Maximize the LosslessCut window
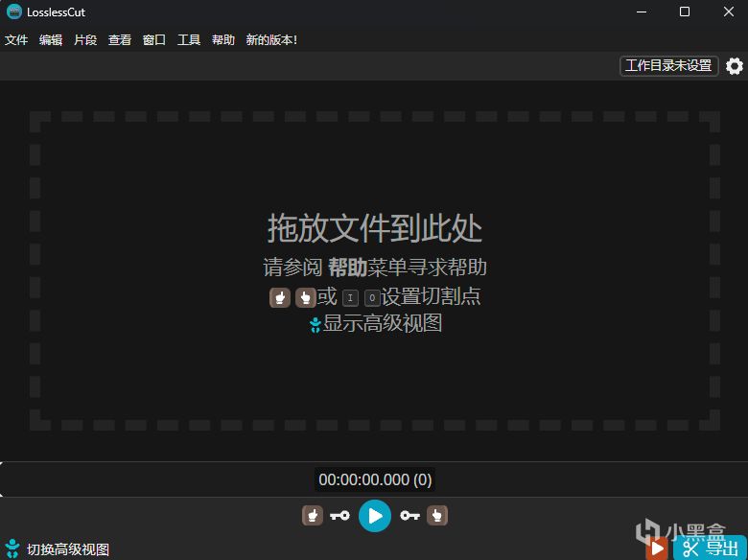The image size is (748, 560). [x=685, y=12]
